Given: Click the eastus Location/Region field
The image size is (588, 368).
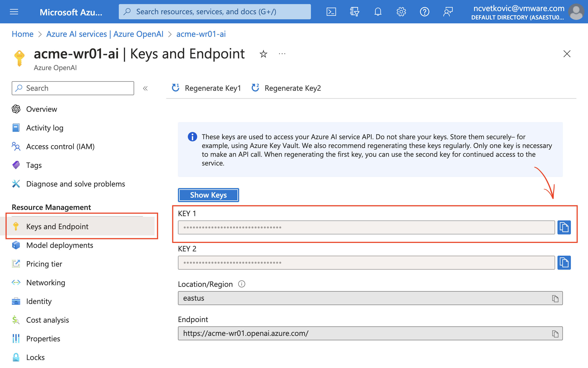Looking at the screenshot, I should [370, 298].
